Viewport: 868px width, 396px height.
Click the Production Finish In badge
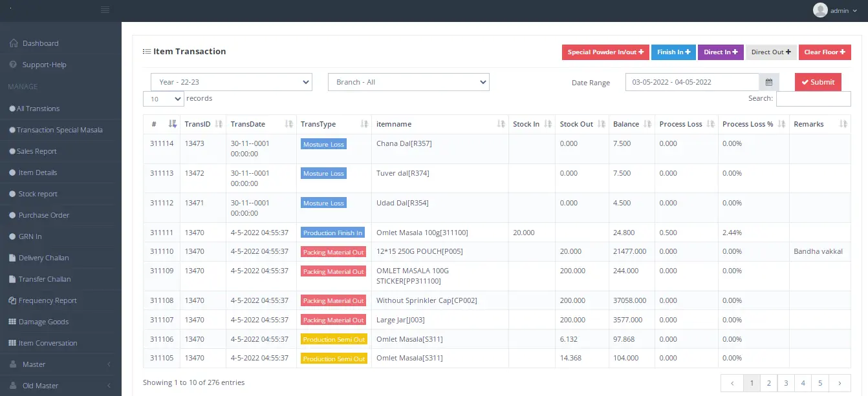pyautogui.click(x=332, y=233)
